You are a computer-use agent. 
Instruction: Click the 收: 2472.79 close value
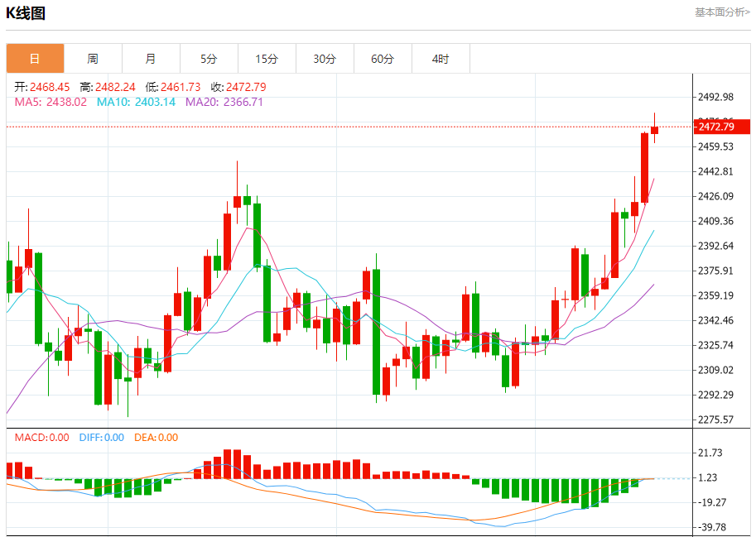(238, 87)
